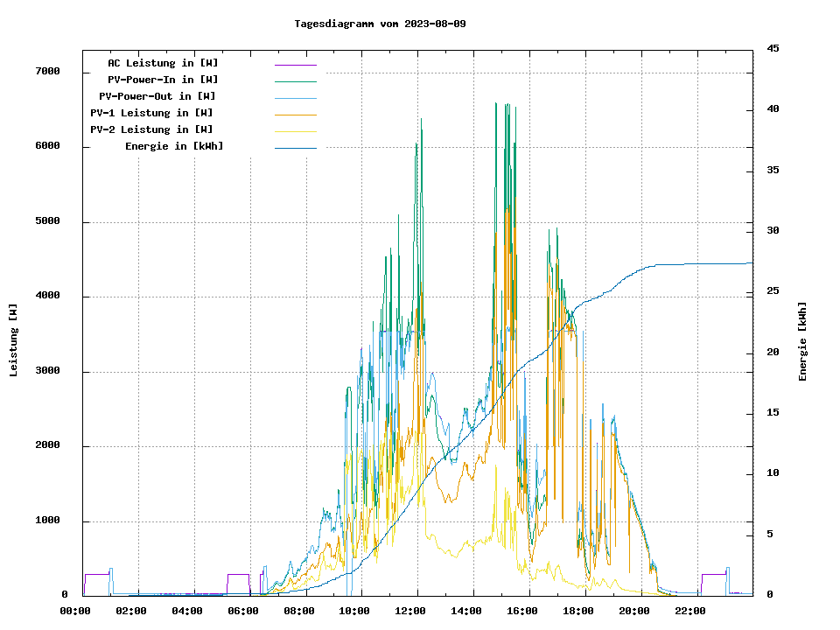Click the chart title Tagesdiagramm vom 2023-08-09
The image size is (840, 630).
pos(380,24)
